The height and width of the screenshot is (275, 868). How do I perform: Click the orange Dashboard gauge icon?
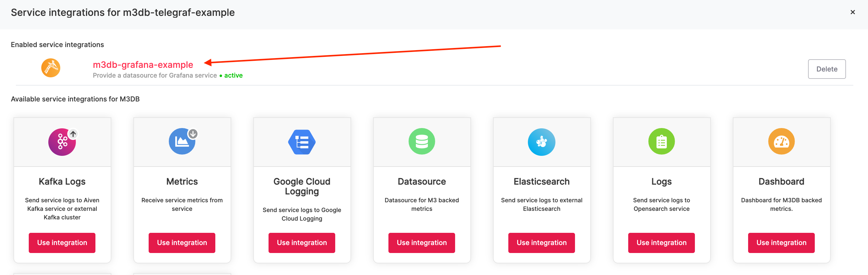coord(781,141)
